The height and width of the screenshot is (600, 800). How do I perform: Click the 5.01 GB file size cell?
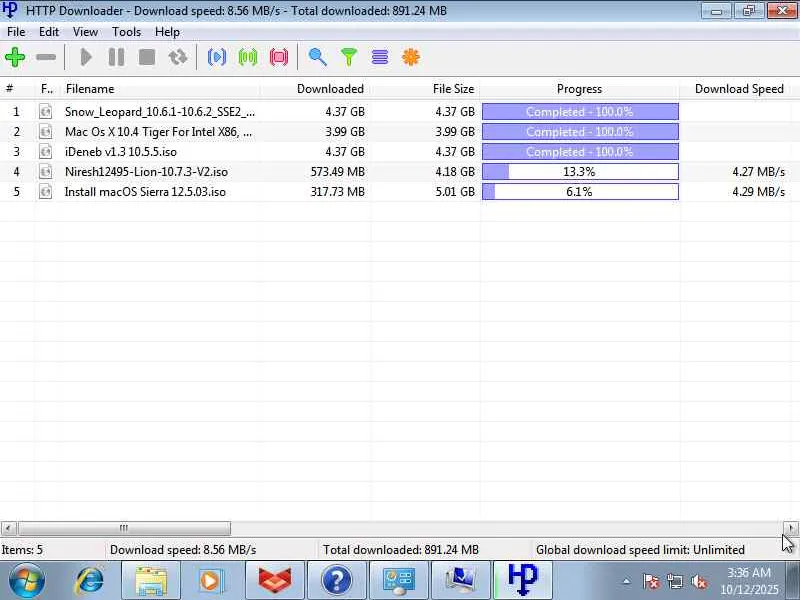[455, 192]
